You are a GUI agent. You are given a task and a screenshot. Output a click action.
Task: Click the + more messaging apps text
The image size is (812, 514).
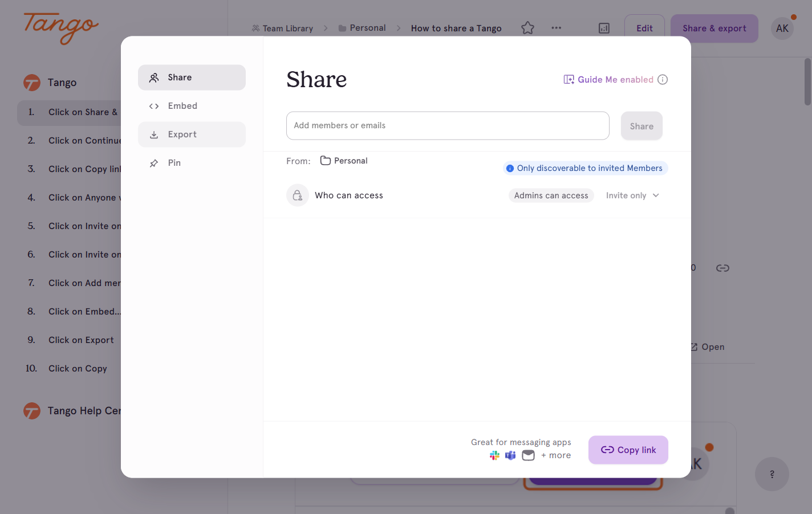(x=556, y=455)
